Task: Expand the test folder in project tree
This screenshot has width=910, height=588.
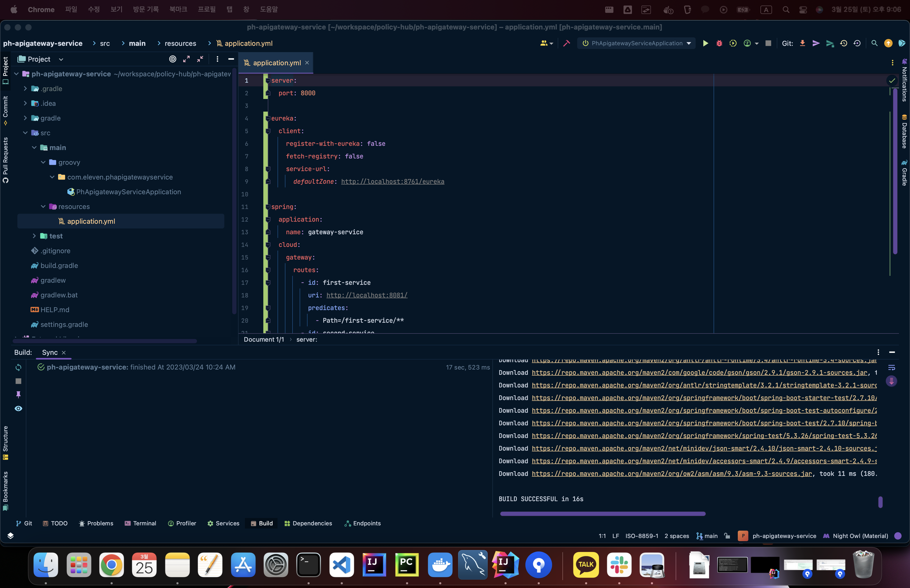Action: click(x=34, y=236)
